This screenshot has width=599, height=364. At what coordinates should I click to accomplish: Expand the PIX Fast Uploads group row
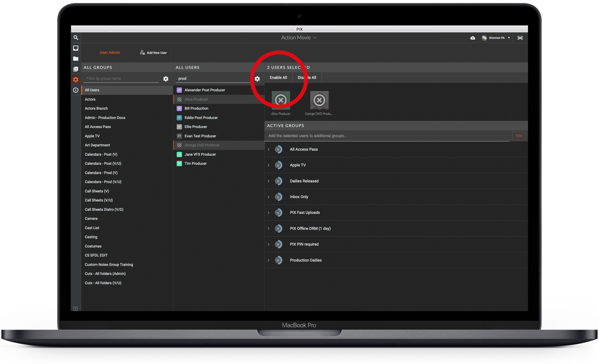[269, 213]
